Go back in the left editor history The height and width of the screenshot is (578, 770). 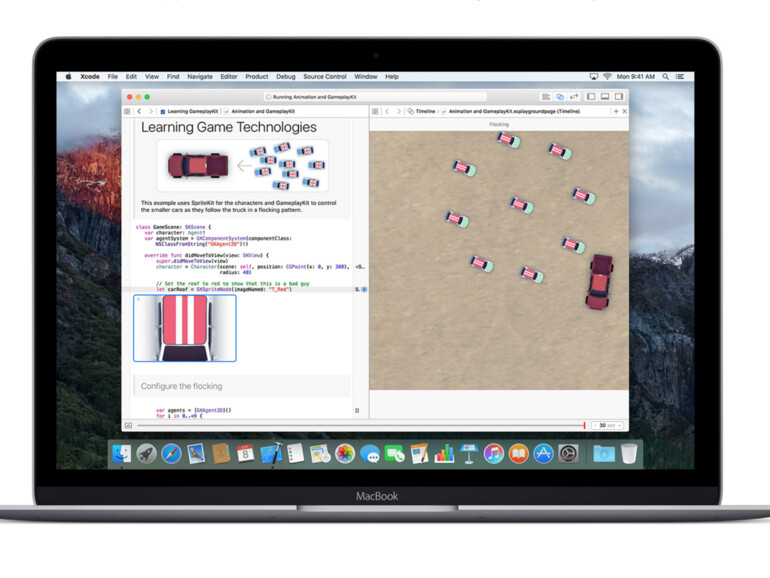pyautogui.click(x=139, y=111)
